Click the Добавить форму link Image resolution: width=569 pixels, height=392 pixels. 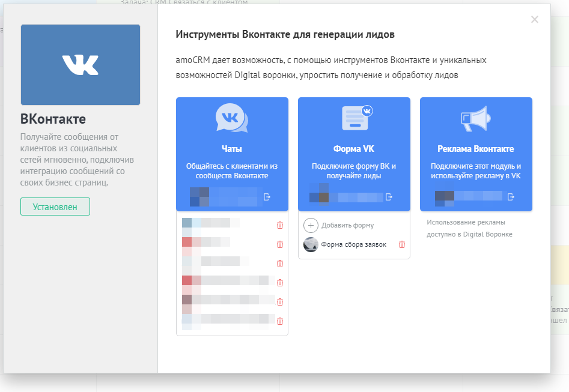click(x=347, y=225)
